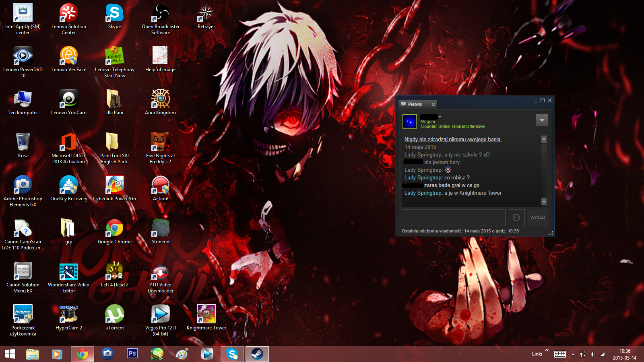644x362 pixels.
Task: Close the Pletwal chat tab
Action: point(433,105)
